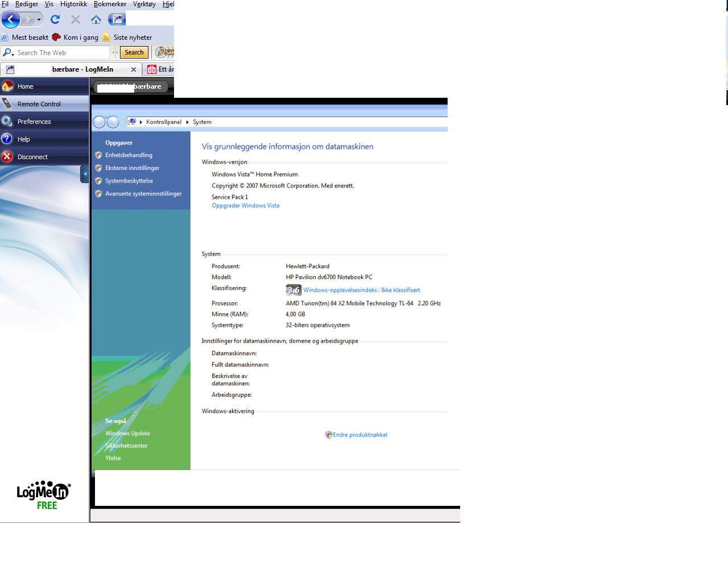Click the 32-biters operativsystem value
Image resolution: width=728 pixels, height=582 pixels.
317,325
